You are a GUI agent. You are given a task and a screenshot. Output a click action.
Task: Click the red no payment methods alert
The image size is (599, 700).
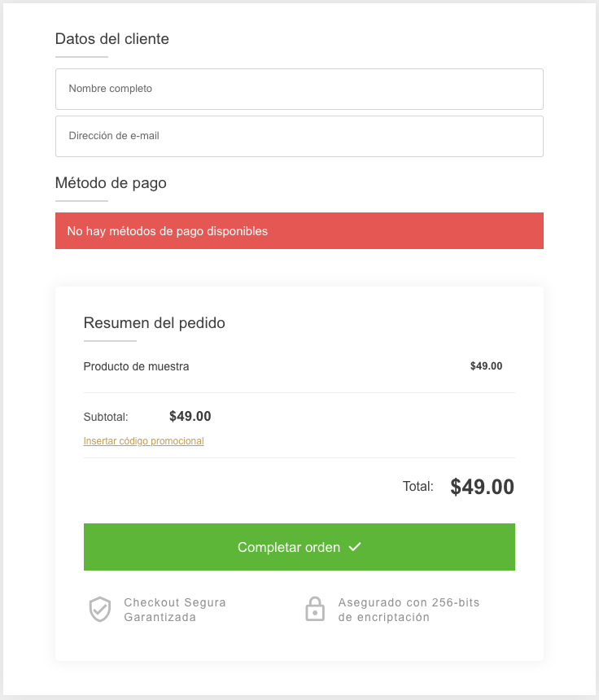point(299,231)
